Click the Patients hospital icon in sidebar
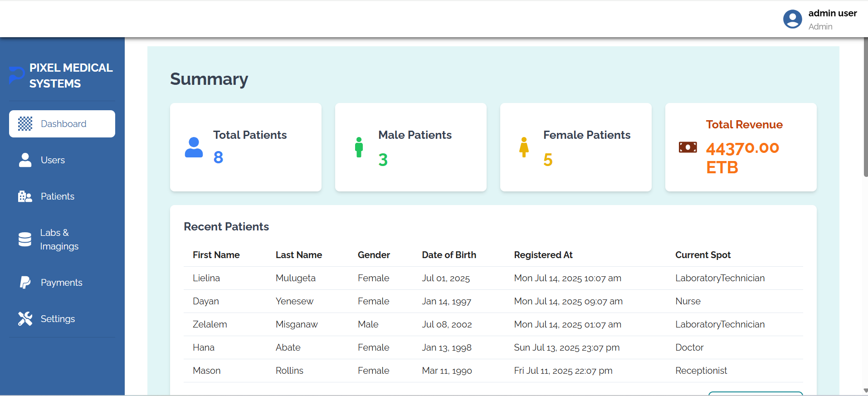Viewport: 868px width, 396px height. tap(25, 196)
